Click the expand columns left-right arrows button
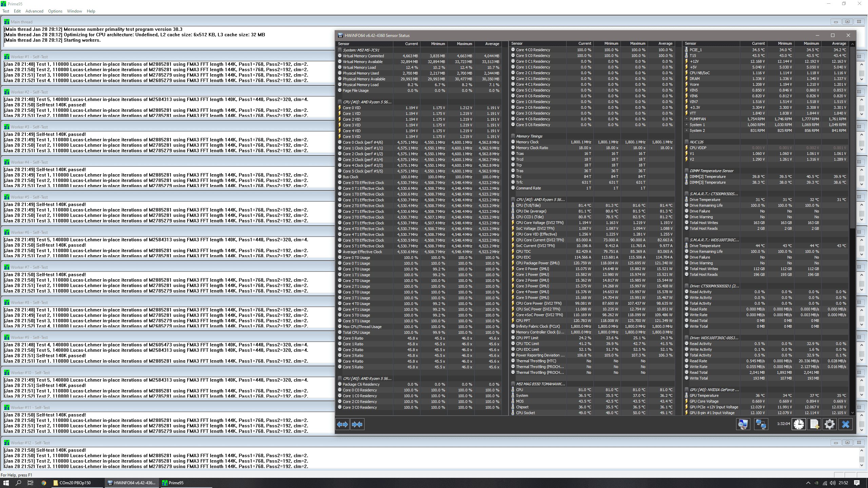The width and height of the screenshot is (868, 488). (342, 424)
